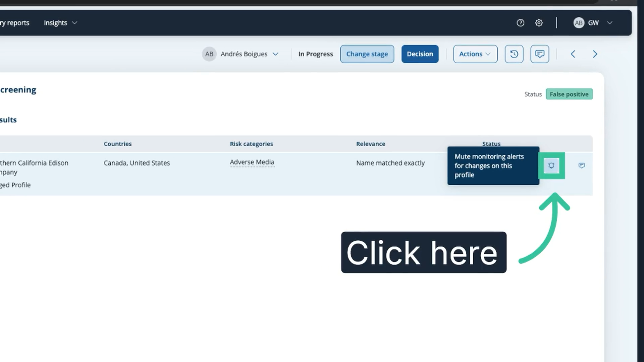Screen dimensions: 644x362
Task: Open the reports menu item
Action: [x=15, y=23]
